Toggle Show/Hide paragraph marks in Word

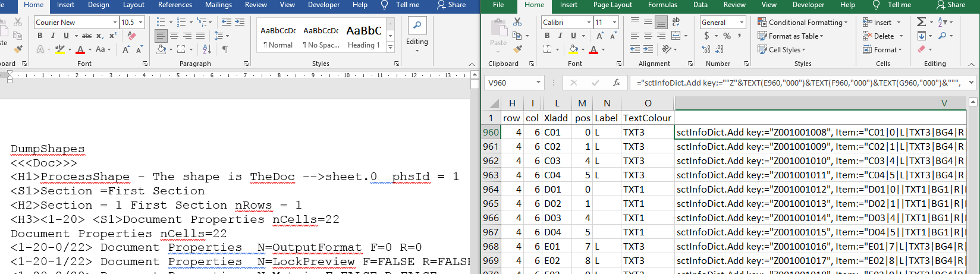tap(225, 49)
